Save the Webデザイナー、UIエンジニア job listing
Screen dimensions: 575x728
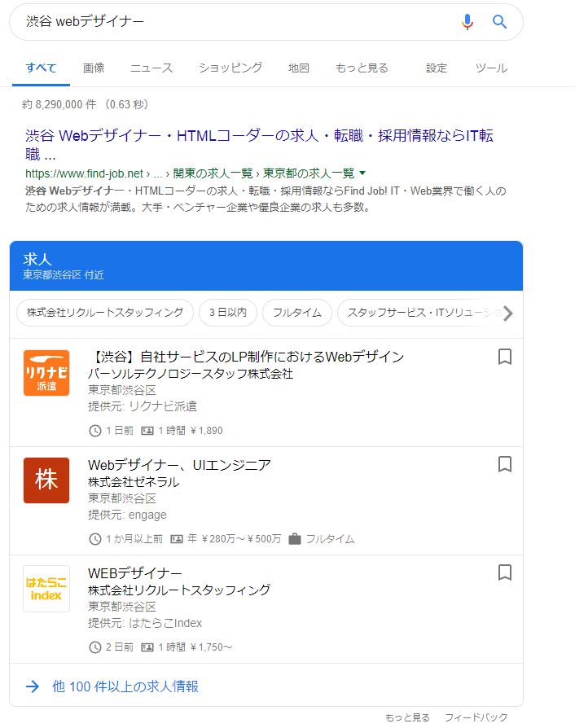point(504,464)
